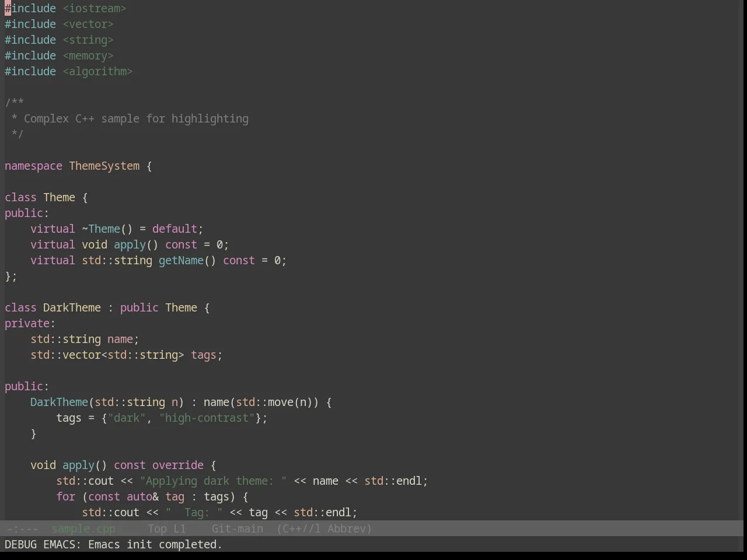
Task: Click 'public:' label under class Theme
Action: pyautogui.click(x=27, y=213)
